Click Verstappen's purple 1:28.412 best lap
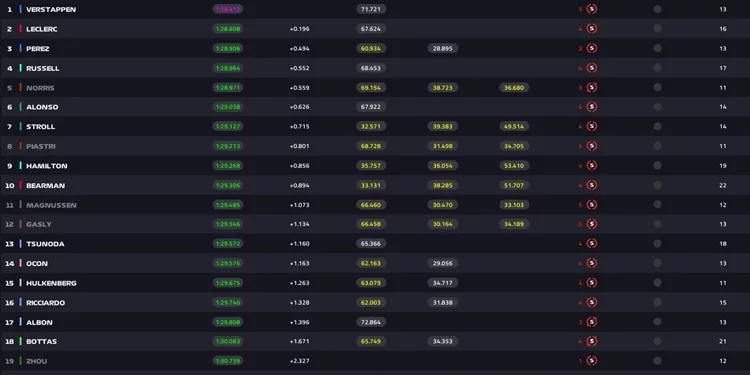The height and width of the screenshot is (375, 750). pyautogui.click(x=228, y=9)
